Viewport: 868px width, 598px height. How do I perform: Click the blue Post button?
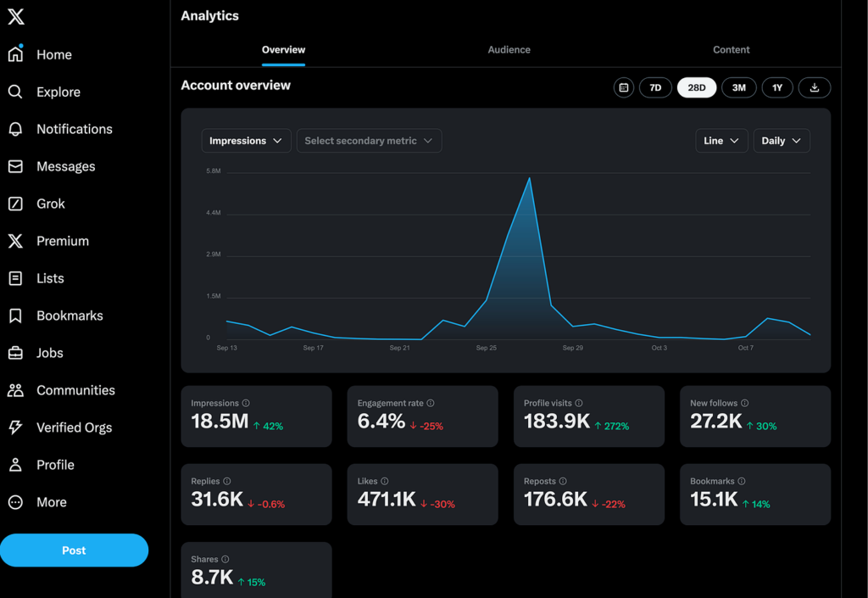[74, 550]
